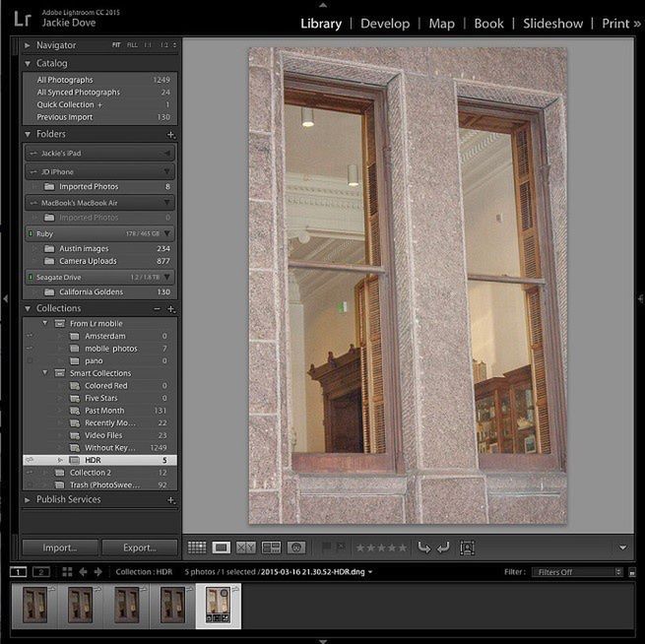
Task: Flag photo as picked in toolbar
Action: click(x=326, y=547)
